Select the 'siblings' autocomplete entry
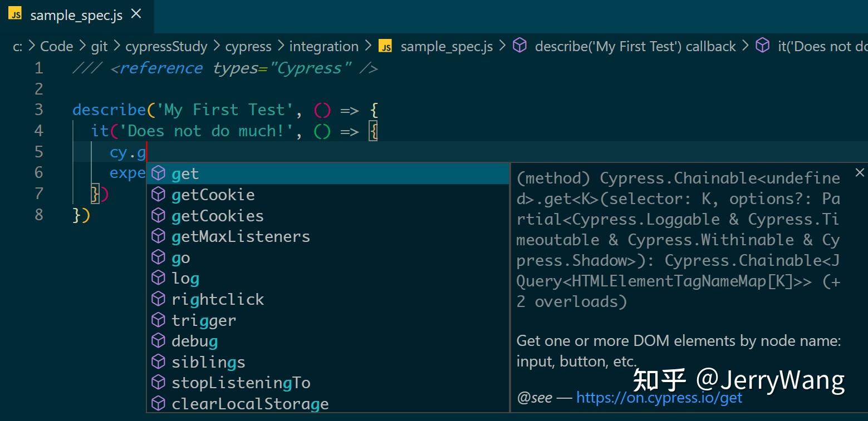Screen dimensions: 868x421 [208, 361]
